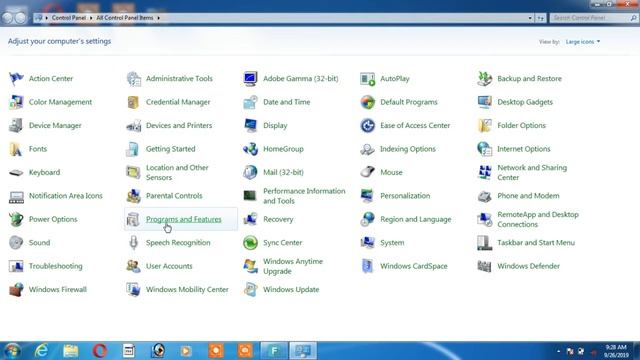Open the File Explorer taskbar icon

pos(70,351)
